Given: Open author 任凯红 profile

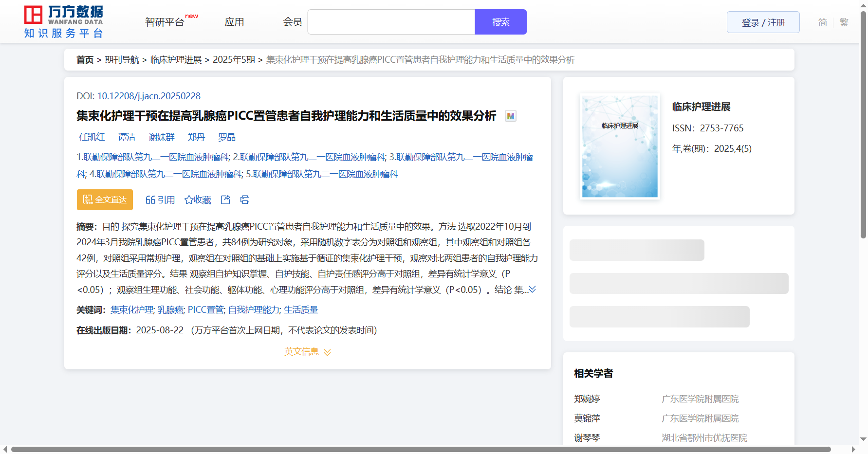Looking at the screenshot, I should (92, 137).
